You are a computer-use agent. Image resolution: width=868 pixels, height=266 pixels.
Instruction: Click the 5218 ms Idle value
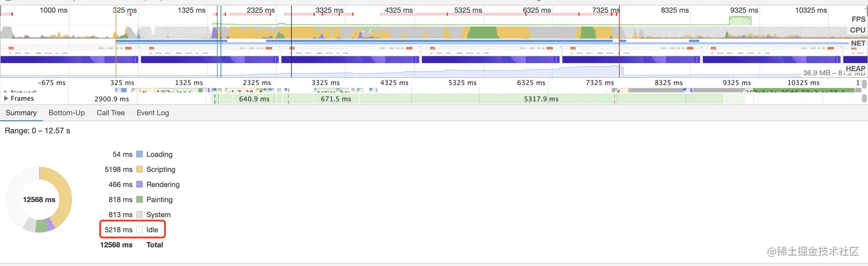tap(118, 230)
